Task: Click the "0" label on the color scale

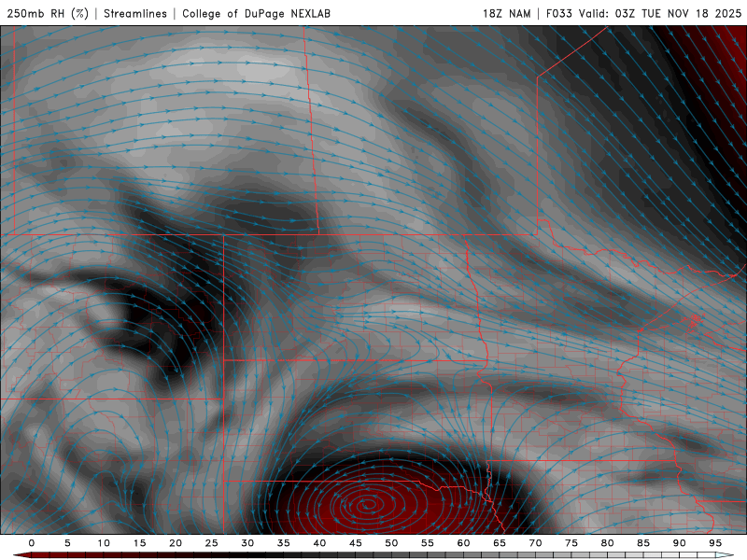Action: pos(32,543)
